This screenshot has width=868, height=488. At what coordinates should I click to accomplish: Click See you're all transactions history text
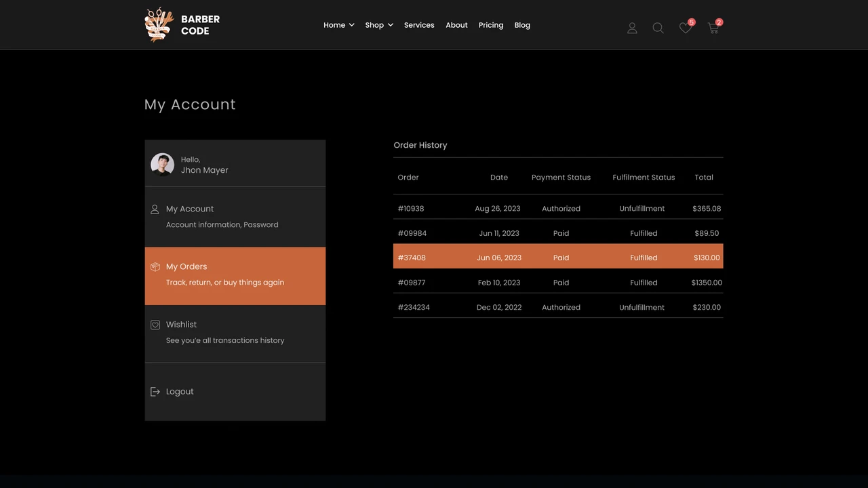[225, 340]
